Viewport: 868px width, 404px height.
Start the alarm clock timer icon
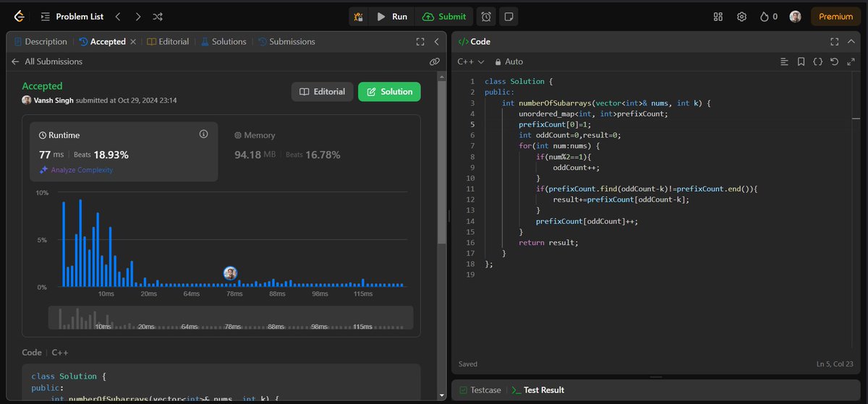click(x=487, y=16)
